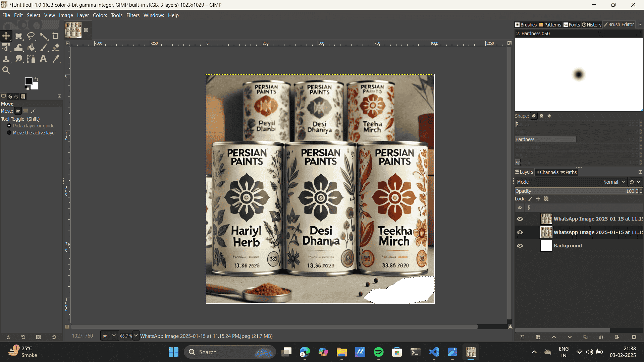Open the ruler unit px dropdown
Image resolution: width=644 pixels, height=362 pixels.
pyautogui.click(x=109, y=336)
